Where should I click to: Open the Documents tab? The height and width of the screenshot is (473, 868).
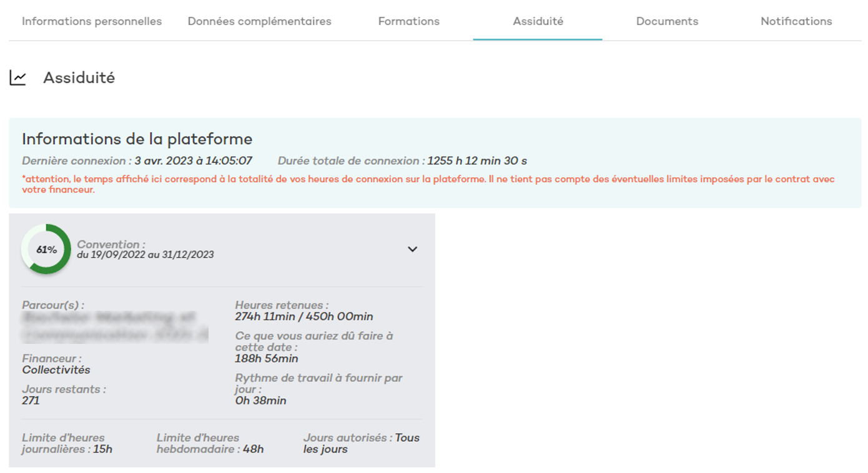[667, 21]
